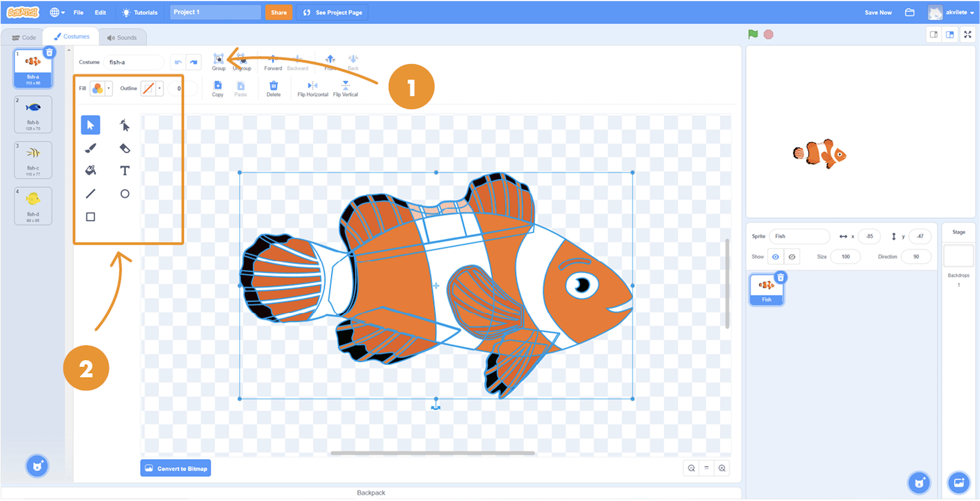
Task: Select the Brush tool
Action: point(91,148)
